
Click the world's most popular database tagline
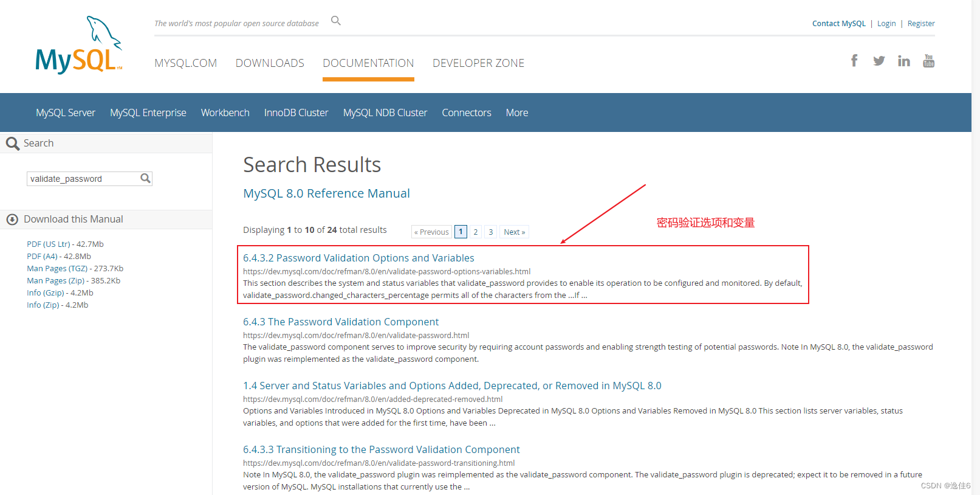(x=236, y=24)
